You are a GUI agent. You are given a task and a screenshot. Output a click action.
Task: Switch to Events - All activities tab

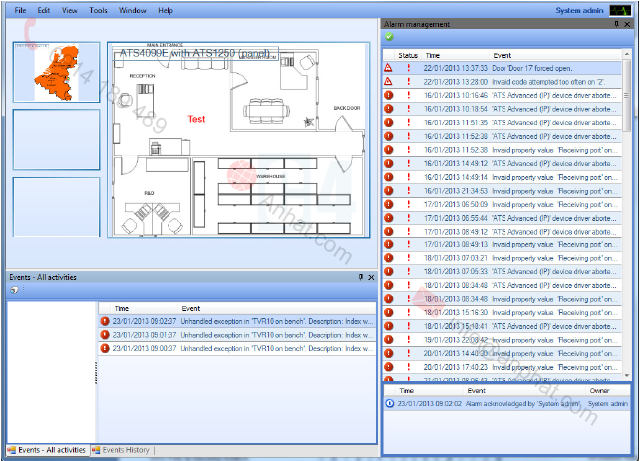pyautogui.click(x=48, y=450)
